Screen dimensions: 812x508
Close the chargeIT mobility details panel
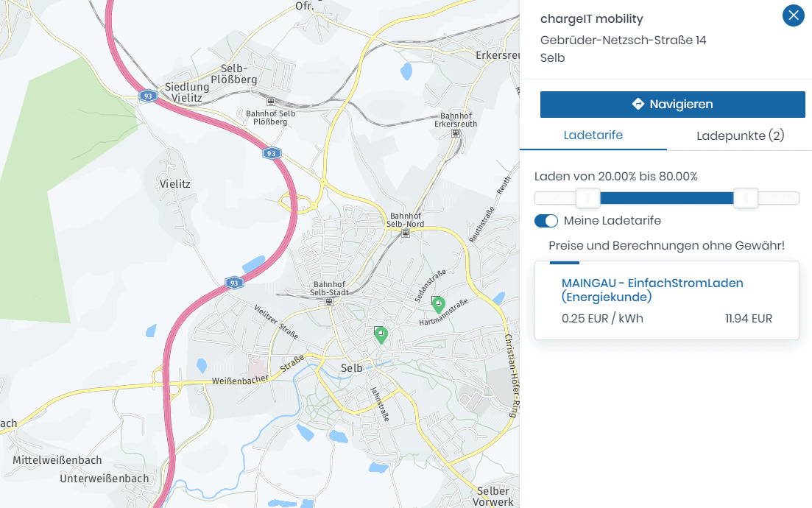click(x=793, y=15)
